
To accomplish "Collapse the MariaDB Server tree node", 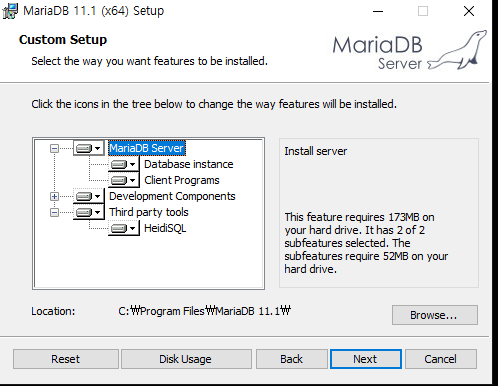I will point(54,148).
